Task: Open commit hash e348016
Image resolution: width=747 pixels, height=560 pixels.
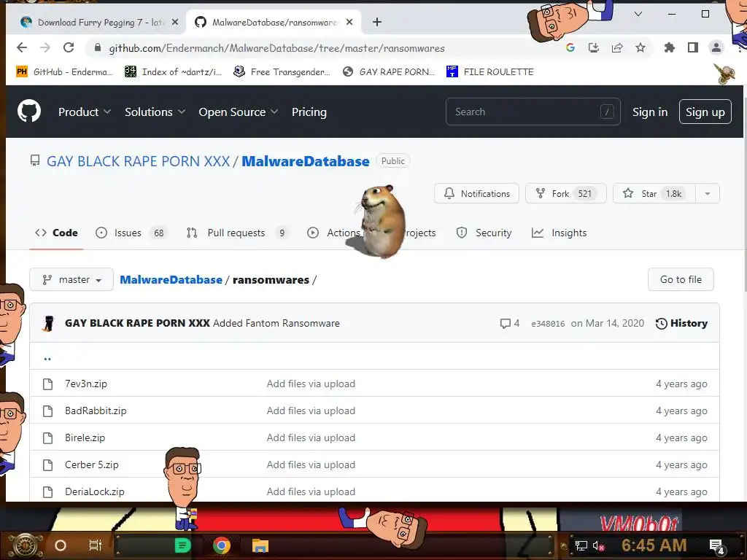Action: tap(548, 324)
